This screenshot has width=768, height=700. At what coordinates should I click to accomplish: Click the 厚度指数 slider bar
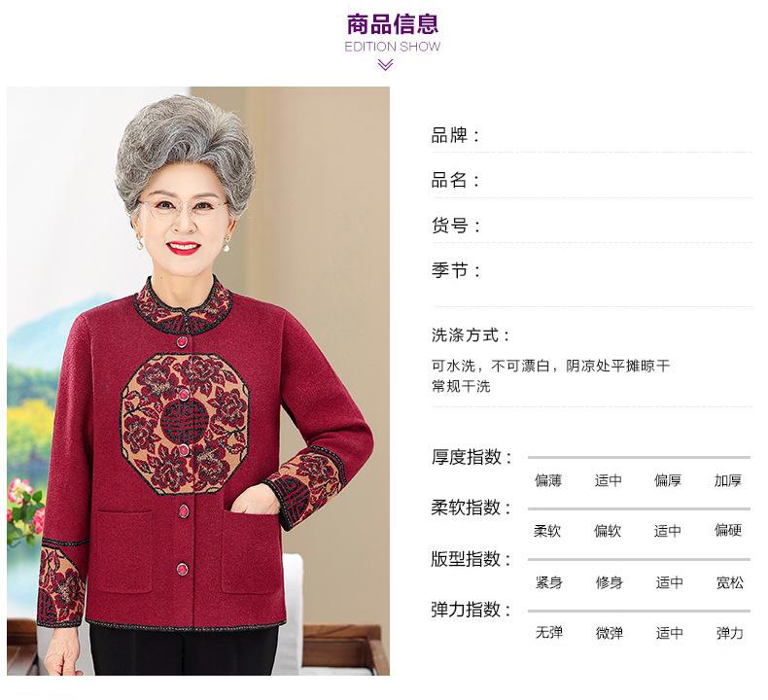coord(639,458)
